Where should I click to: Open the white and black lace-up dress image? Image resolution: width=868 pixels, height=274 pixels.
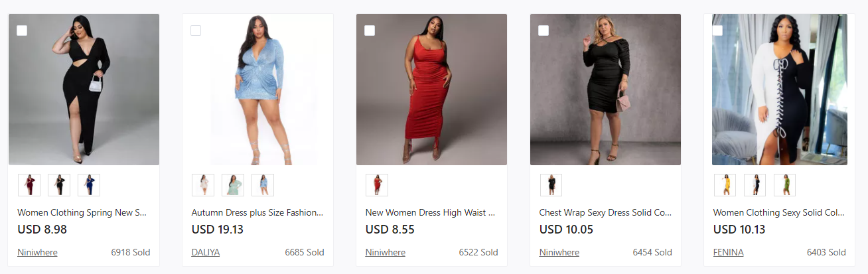tap(779, 90)
